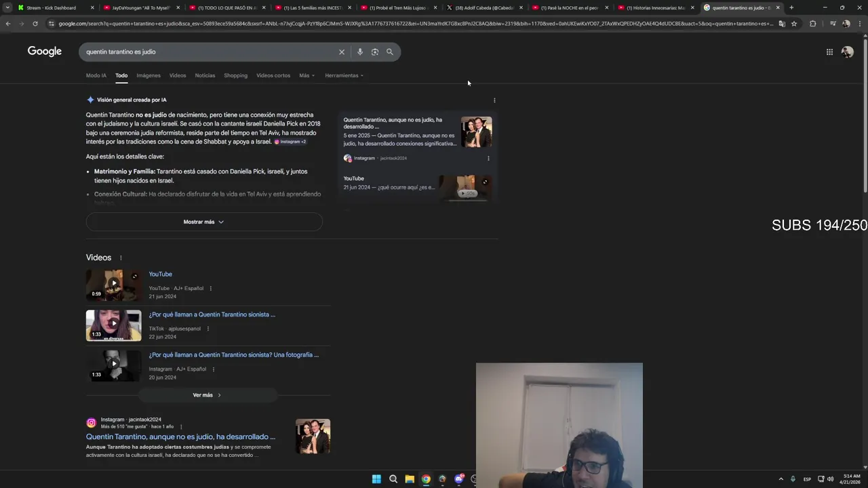Open File Explorer from the taskbar
The width and height of the screenshot is (868, 488).
click(410, 479)
